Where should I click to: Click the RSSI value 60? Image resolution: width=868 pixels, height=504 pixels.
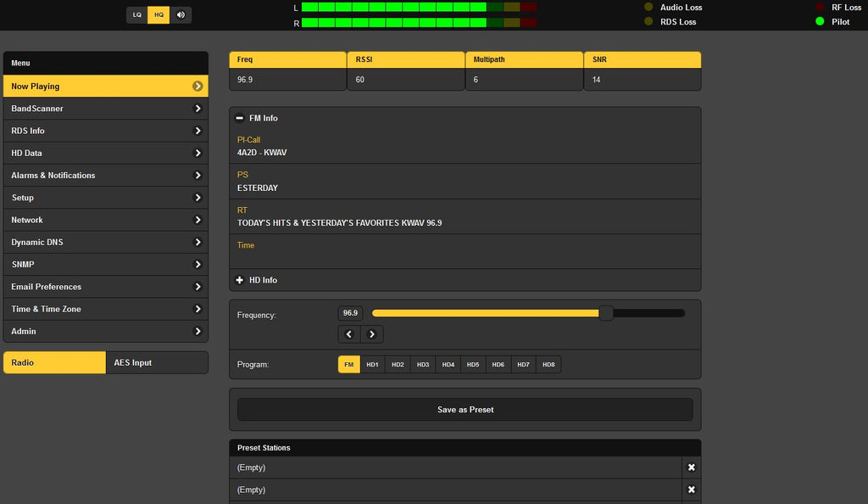pyautogui.click(x=359, y=80)
